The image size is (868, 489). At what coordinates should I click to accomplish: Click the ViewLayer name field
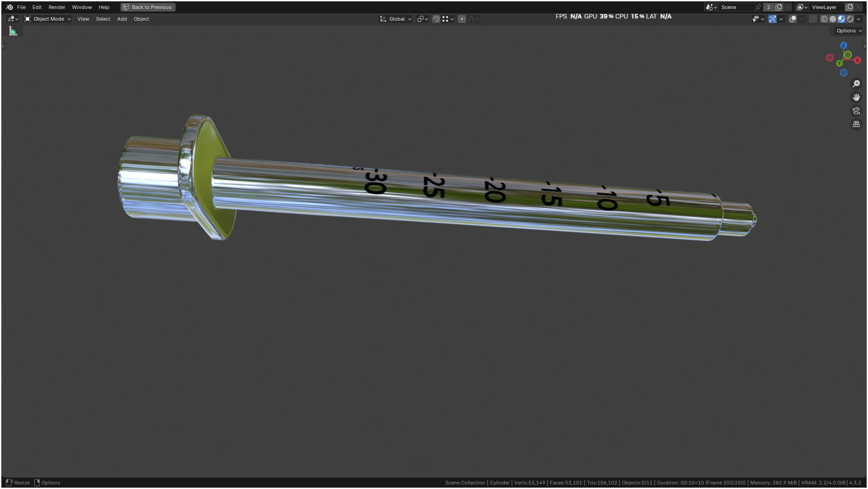827,7
